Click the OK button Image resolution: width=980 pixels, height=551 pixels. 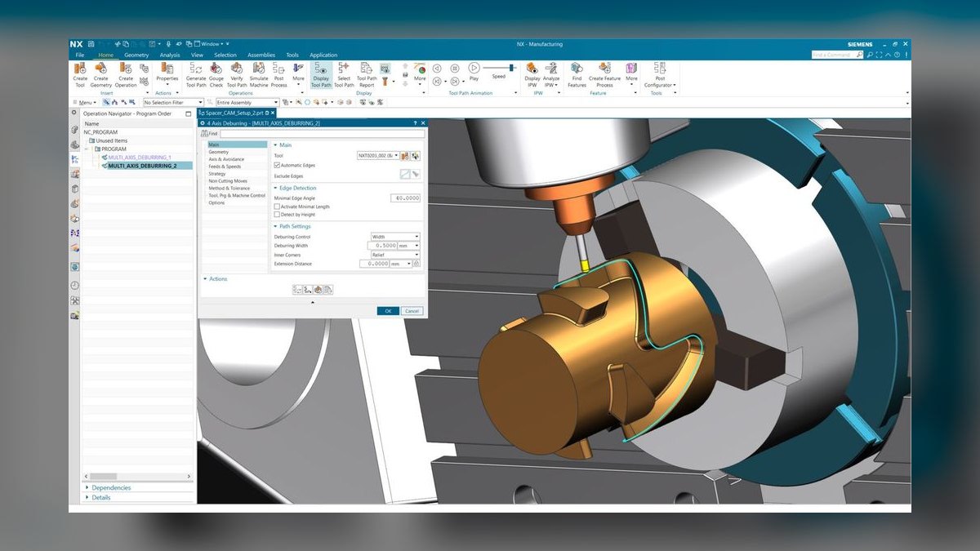point(388,311)
